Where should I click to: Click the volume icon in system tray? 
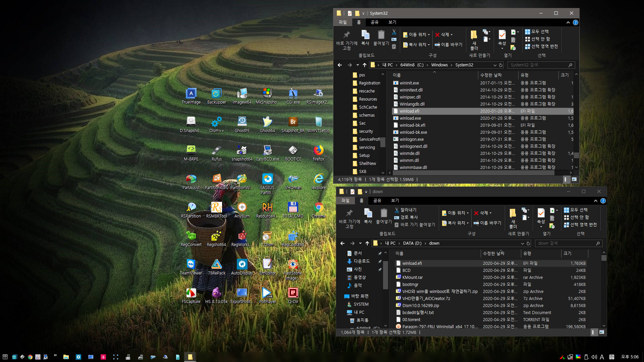pyautogui.click(x=594, y=357)
